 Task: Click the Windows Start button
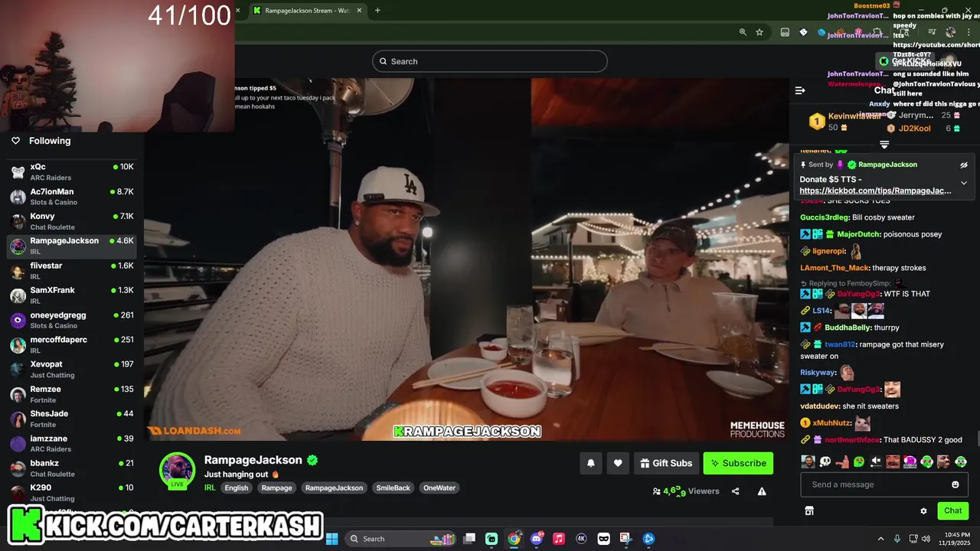(x=332, y=539)
